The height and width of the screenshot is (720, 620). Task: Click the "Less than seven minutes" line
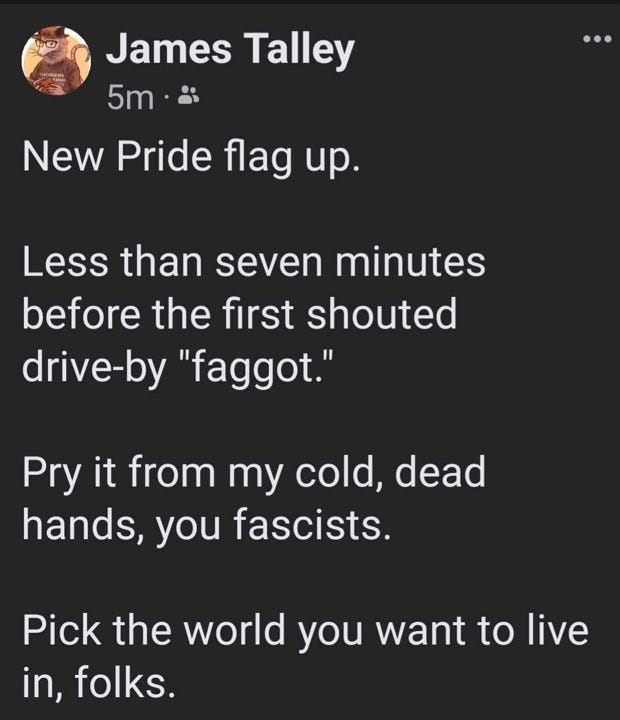click(254, 262)
